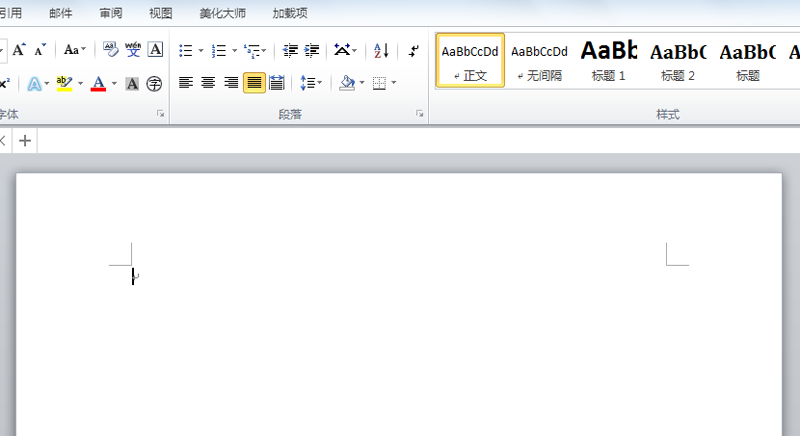Apply red font color

tap(98, 83)
